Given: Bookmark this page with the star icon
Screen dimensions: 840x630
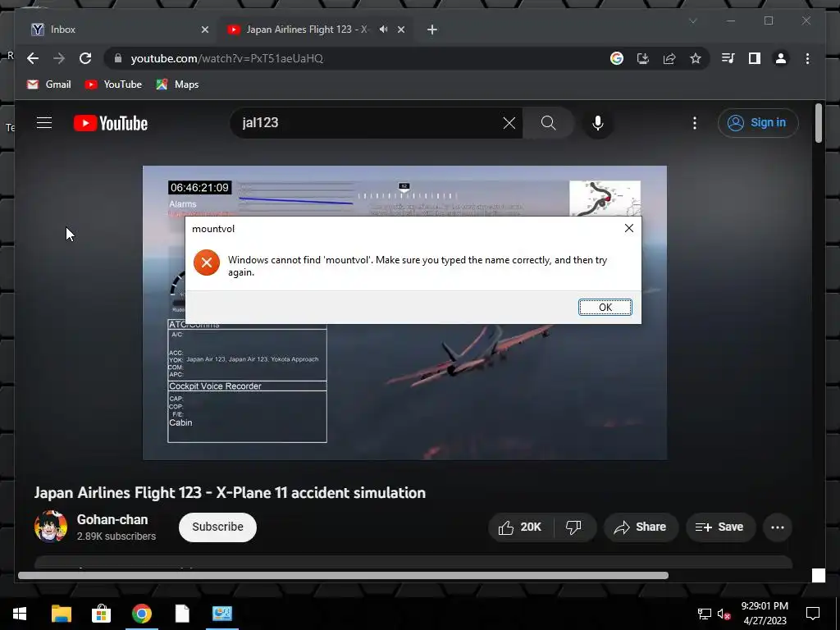Looking at the screenshot, I should pos(696,58).
